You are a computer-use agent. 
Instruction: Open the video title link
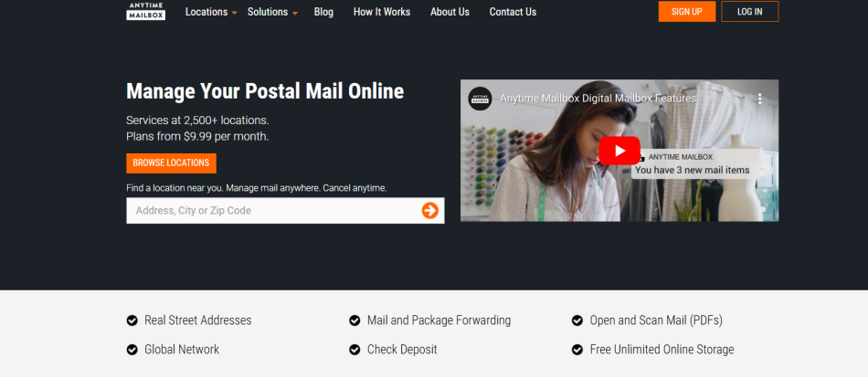click(598, 99)
